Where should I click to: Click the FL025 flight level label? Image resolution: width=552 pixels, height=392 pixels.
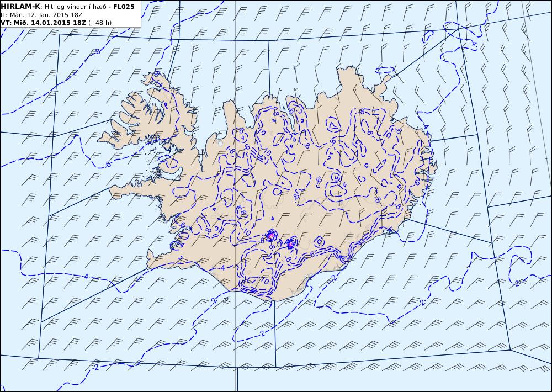click(124, 7)
